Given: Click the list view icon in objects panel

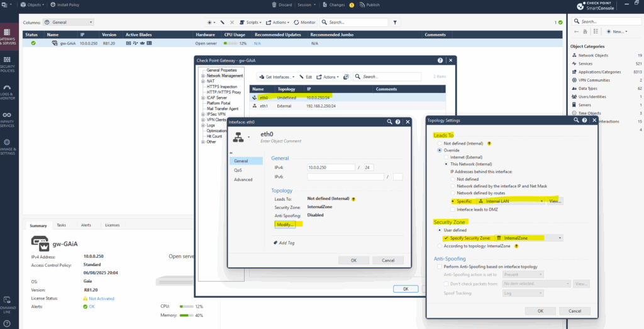Looking at the screenshot, I should pyautogui.click(x=596, y=31).
